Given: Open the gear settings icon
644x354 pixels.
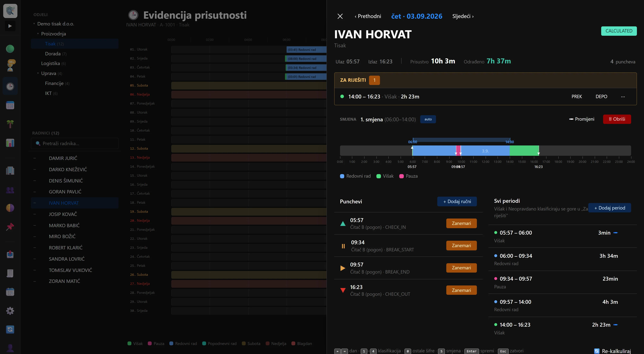Looking at the screenshot, I should tap(10, 311).
